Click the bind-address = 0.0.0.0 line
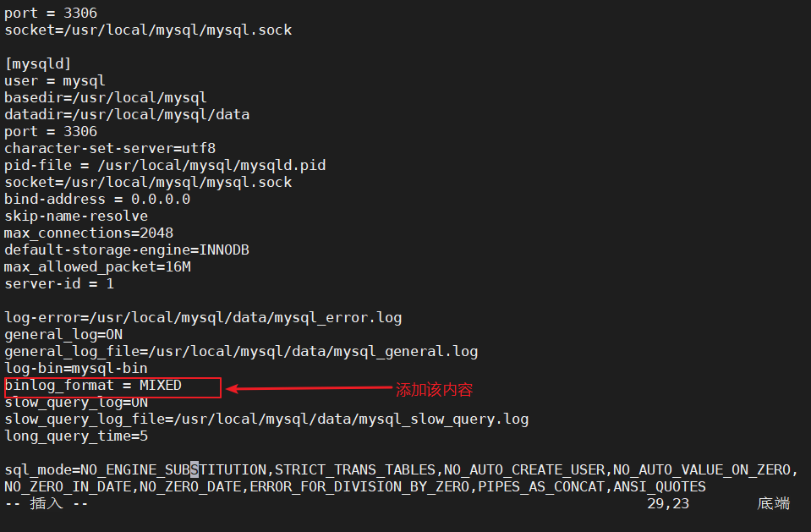Screen dimensions: 811x532 click(97, 200)
